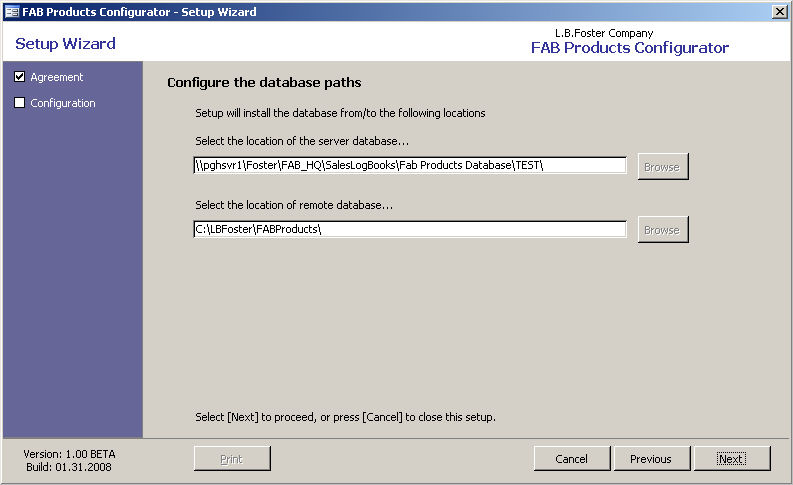Click the Build 01.31.2008 label
Screen dimensions: 793x485
[x=69, y=467]
